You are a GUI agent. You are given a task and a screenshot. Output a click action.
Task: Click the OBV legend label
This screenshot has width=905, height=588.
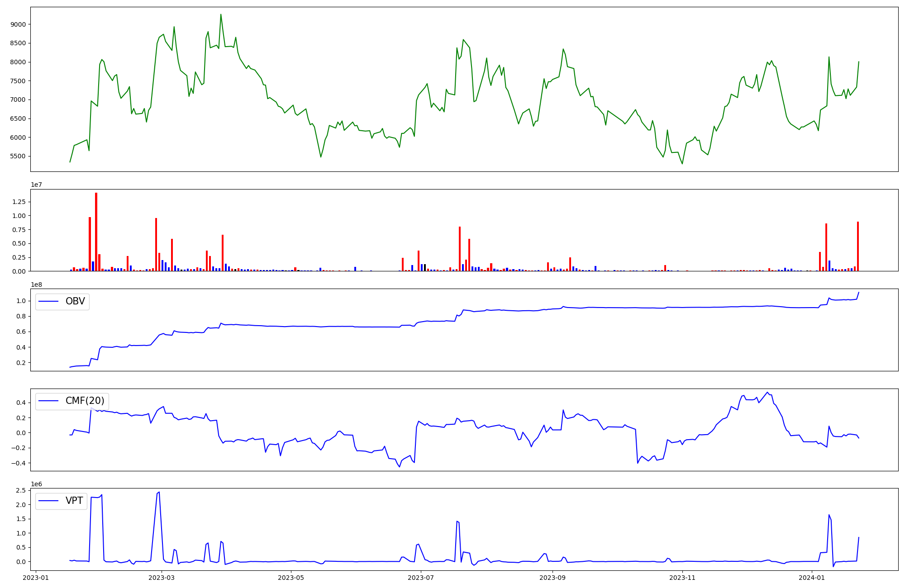coord(75,301)
